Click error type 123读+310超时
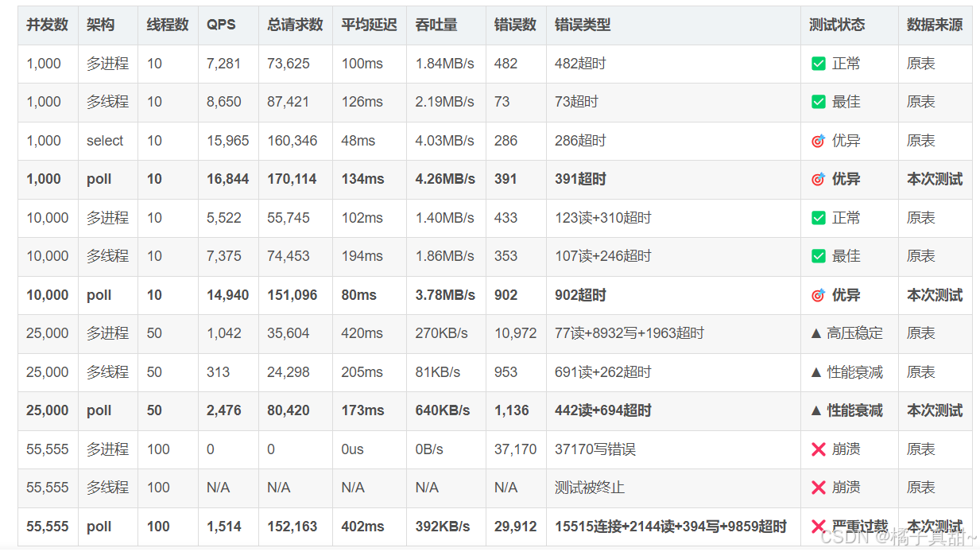Image resolution: width=980 pixels, height=552 pixels. (603, 218)
